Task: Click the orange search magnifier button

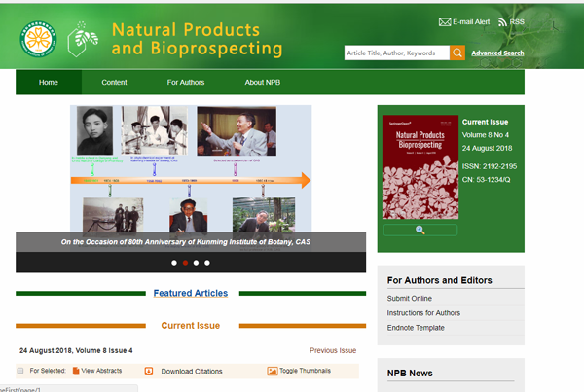Action: (x=457, y=53)
